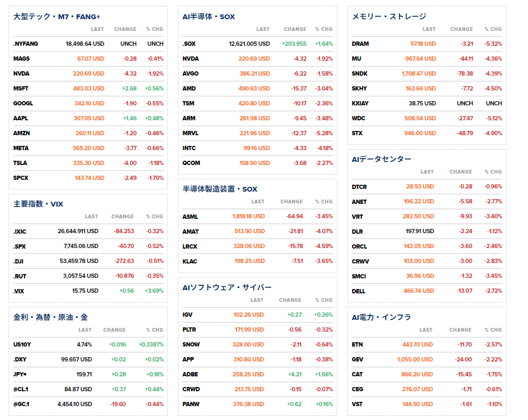Open the 主要指数・VIX panel title

tap(38, 204)
